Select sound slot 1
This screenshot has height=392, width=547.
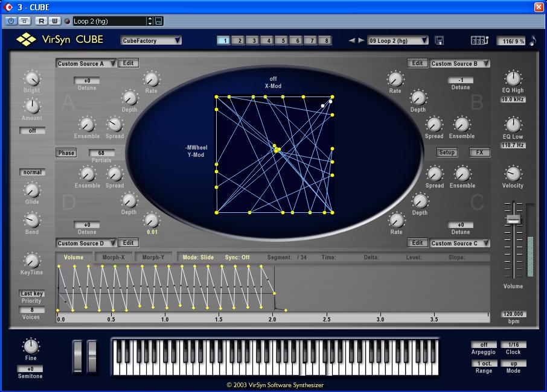pos(223,40)
